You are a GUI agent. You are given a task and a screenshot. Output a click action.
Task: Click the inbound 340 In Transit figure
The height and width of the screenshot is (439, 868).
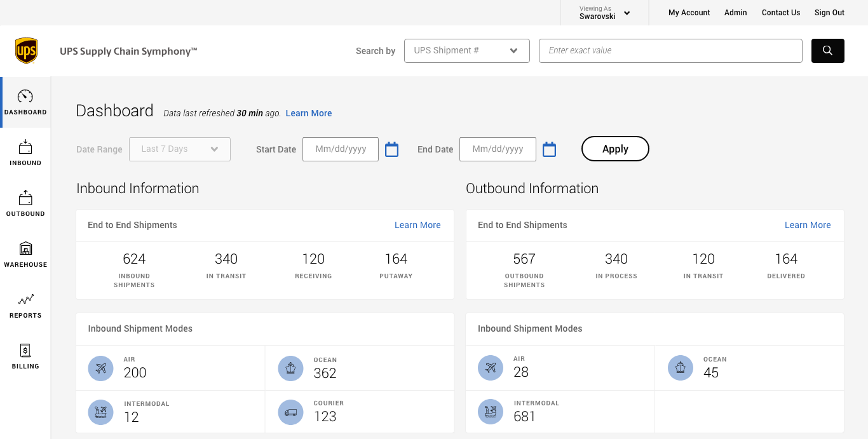click(226, 259)
